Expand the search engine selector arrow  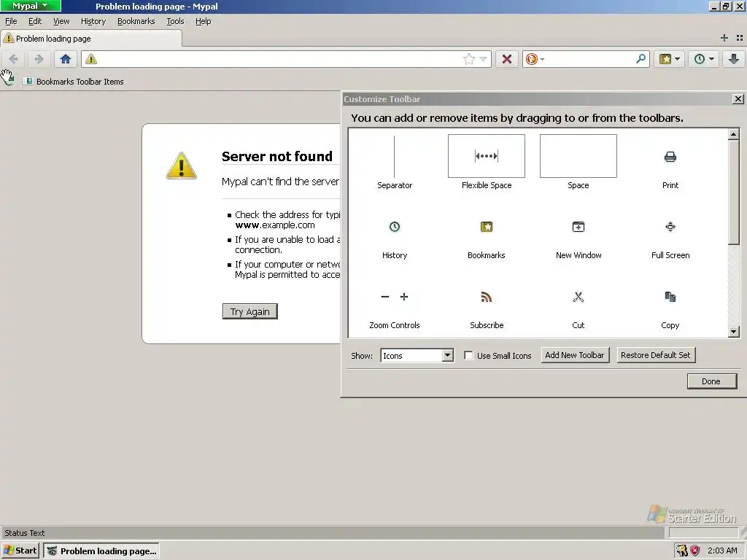point(542,60)
